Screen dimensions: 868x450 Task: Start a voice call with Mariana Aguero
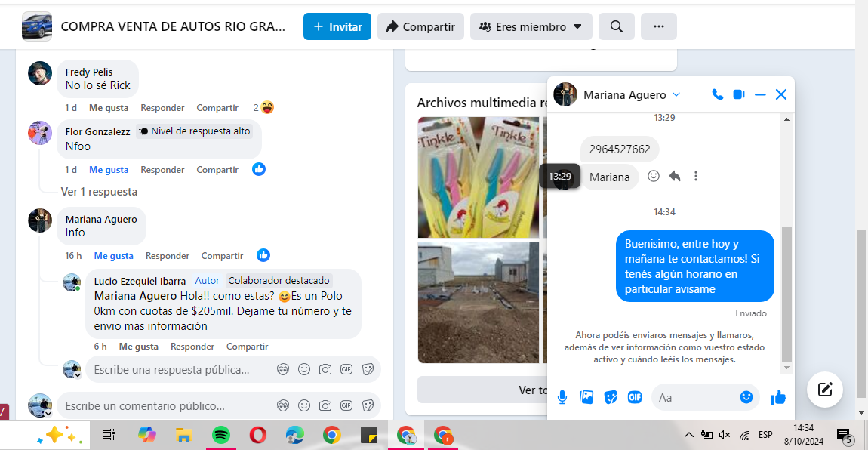tap(717, 94)
